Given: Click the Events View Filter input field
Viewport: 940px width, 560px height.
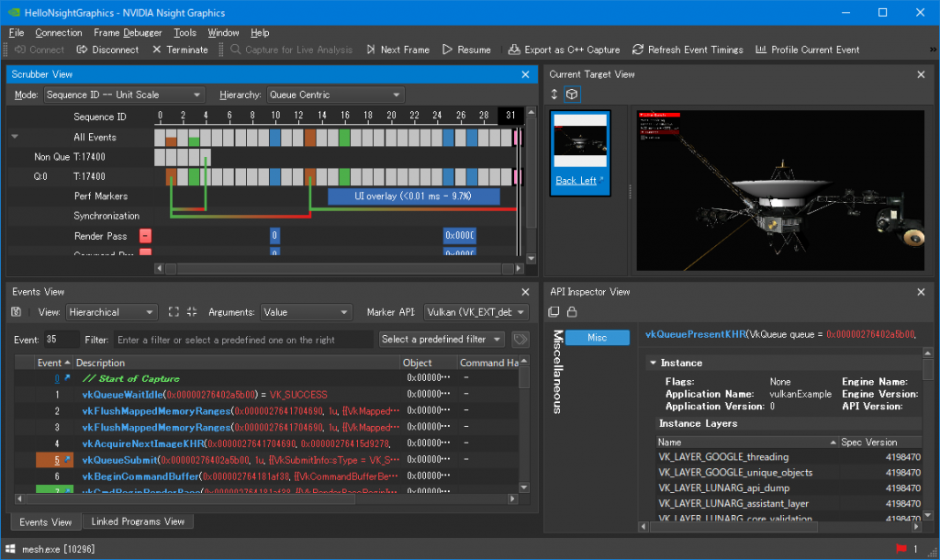Looking at the screenshot, I should pos(243,340).
